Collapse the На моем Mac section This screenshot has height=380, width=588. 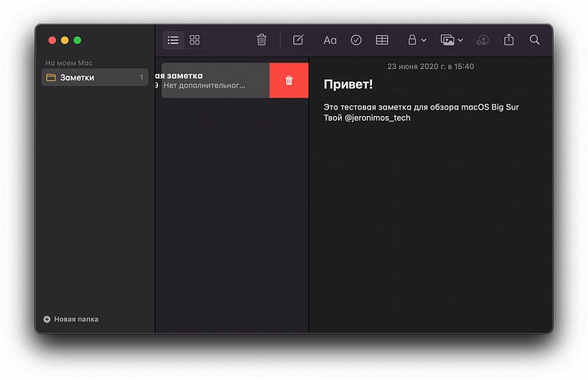coord(68,62)
